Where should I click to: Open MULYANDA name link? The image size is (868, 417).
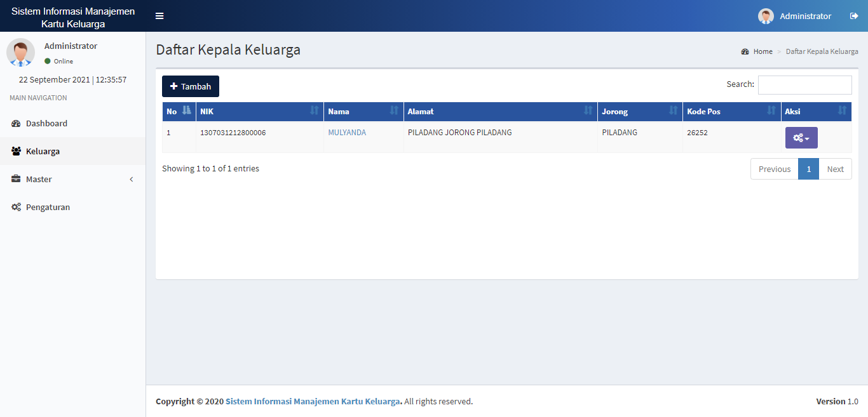click(347, 133)
